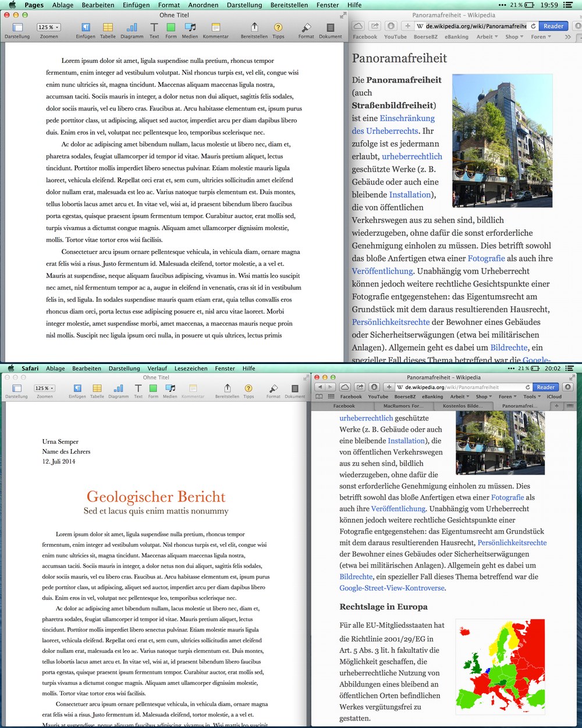
Task: Expand the Tools bookmarks folder dropdown
Action: 532,397
